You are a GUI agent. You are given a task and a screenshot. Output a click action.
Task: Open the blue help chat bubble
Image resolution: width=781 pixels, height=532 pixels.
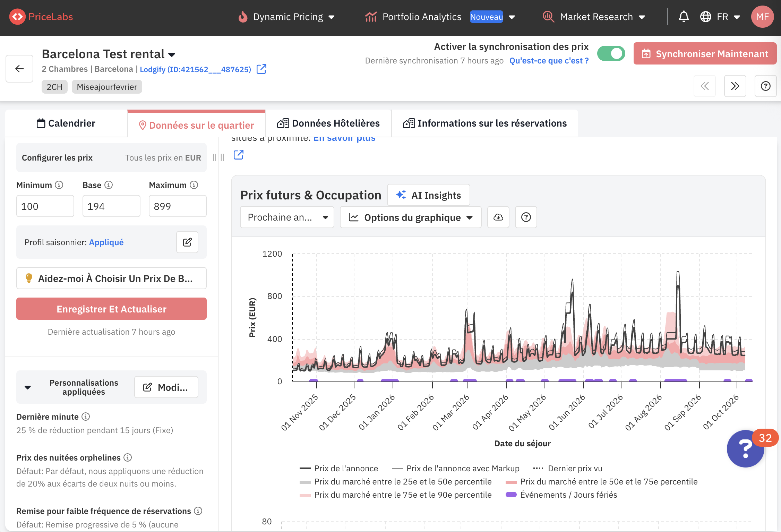tap(745, 449)
